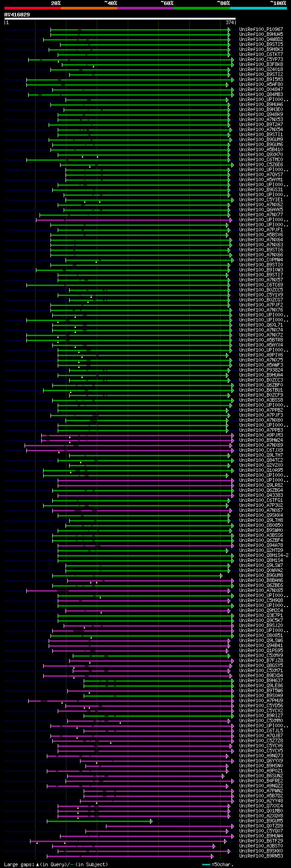Image resolution: width=291 pixels, height=868 pixels.
Task: Click the UniRef100_A9PJM3 label
Action: (x=261, y=435)
